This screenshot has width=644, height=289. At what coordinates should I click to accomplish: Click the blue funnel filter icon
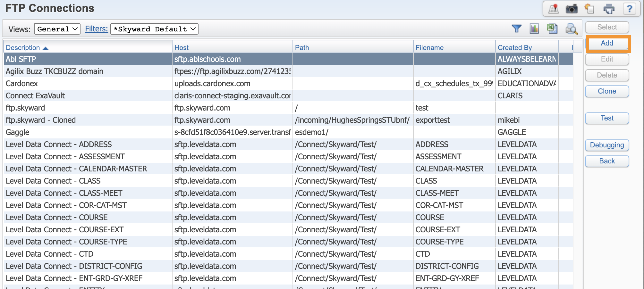pyautogui.click(x=516, y=29)
